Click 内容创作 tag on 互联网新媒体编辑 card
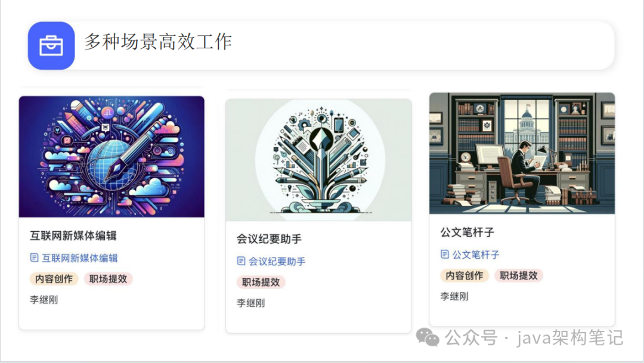This screenshot has width=644, height=363. [x=54, y=279]
